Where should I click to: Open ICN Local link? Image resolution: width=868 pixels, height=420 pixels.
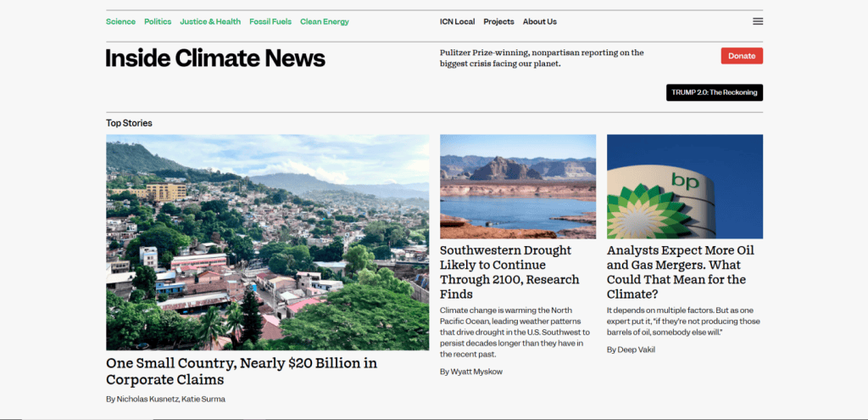click(457, 21)
